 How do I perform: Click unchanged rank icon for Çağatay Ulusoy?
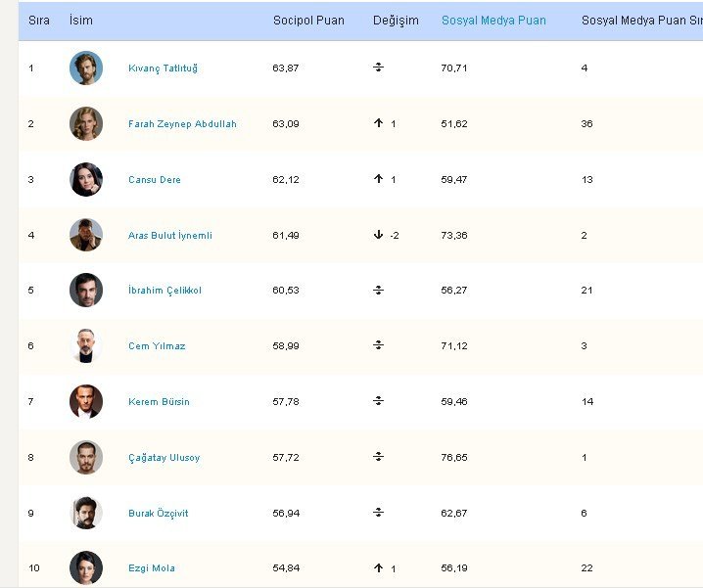tap(378, 457)
